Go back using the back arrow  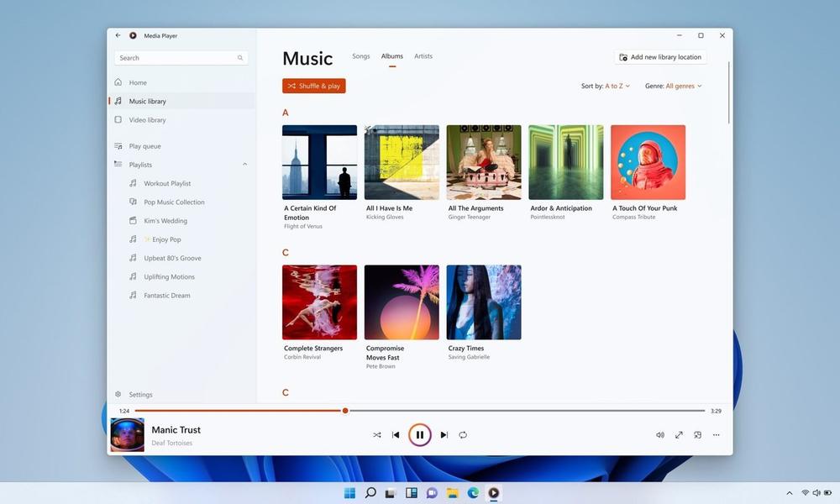click(118, 35)
